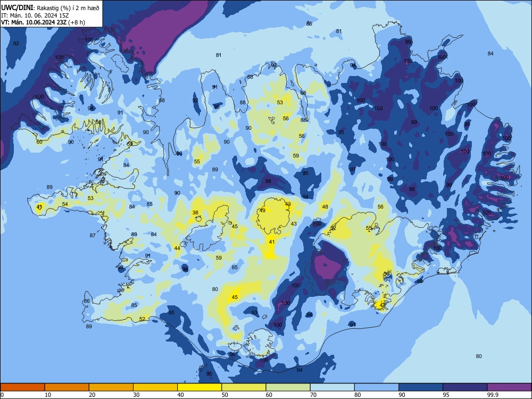Click the dark orange 0–10 legend swatch
This screenshot has width=532, height=399.
pyautogui.click(x=23, y=387)
